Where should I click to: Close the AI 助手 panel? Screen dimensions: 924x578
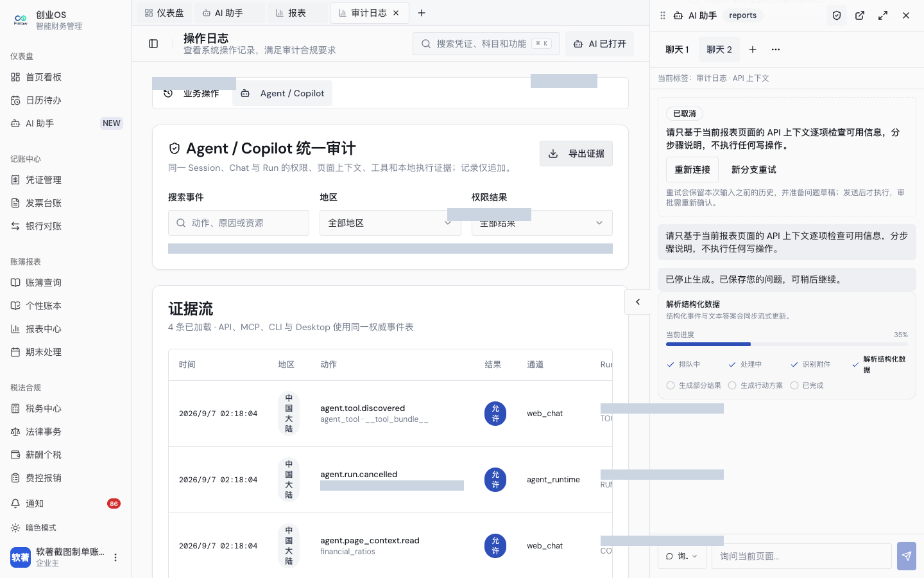[906, 15]
